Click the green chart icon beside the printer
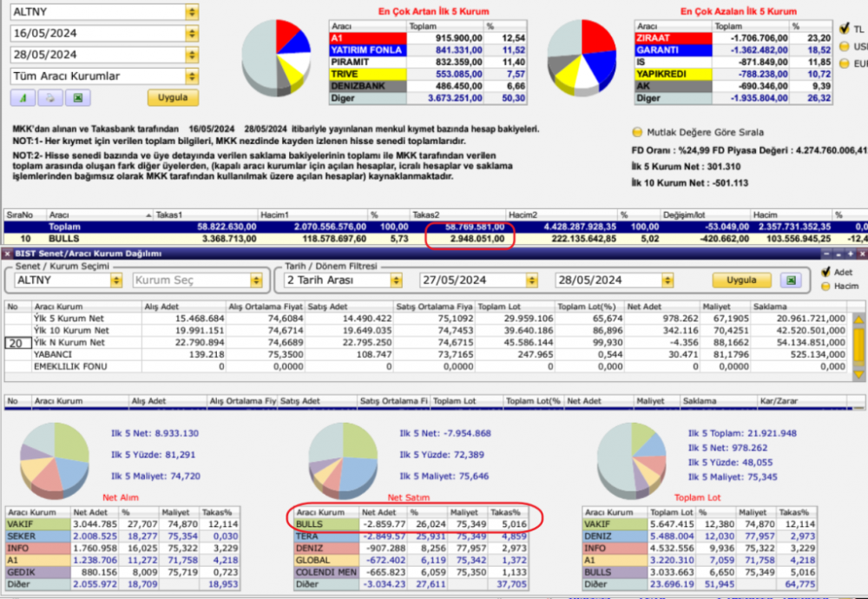The height and width of the screenshot is (599, 868). [x=23, y=98]
